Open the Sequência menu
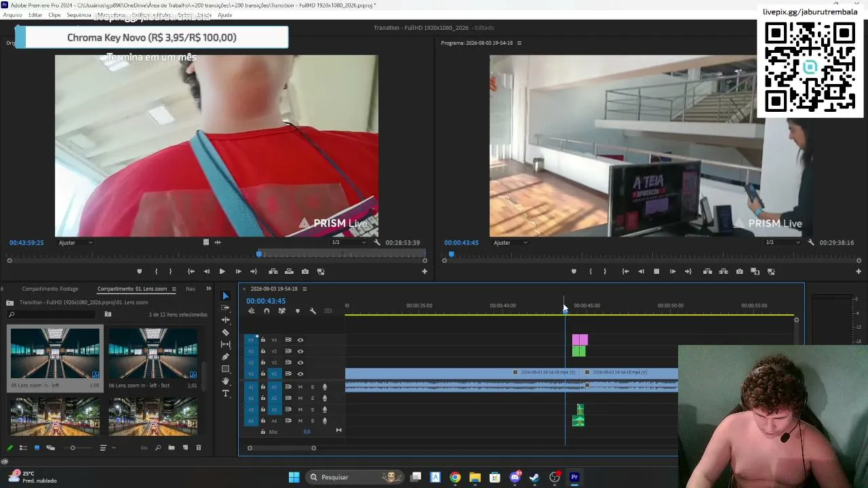 (79, 15)
